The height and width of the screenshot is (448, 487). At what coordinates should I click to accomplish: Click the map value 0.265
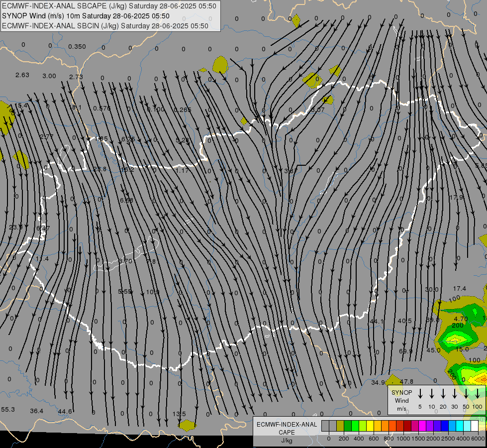(x=183, y=110)
